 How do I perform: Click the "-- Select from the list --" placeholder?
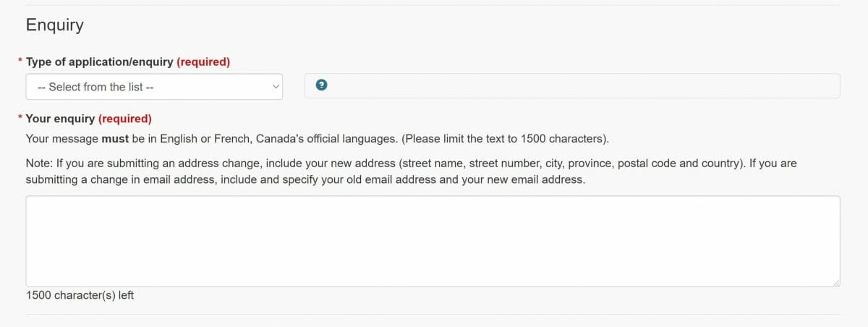(x=95, y=87)
